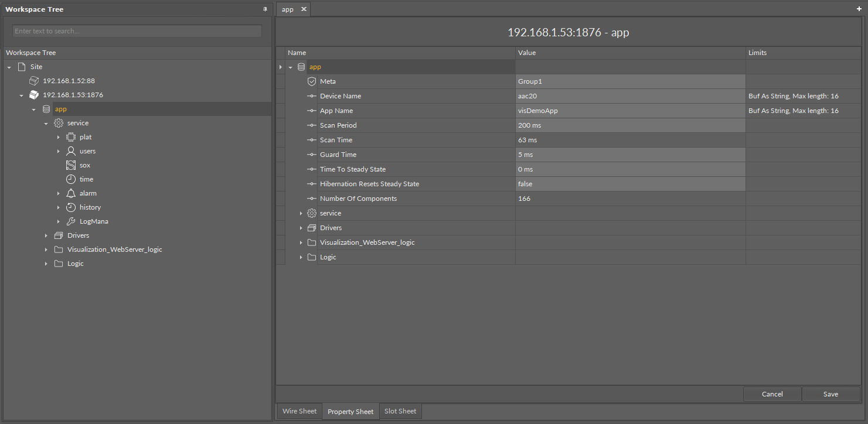Click the Limits column header
This screenshot has height=424, width=868.
(x=803, y=53)
